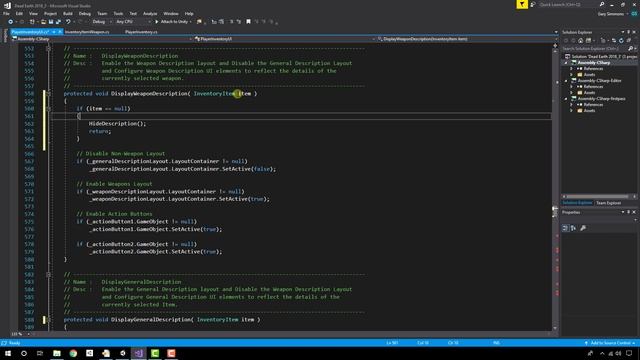
Task: Click the Undo arrow icon
Action: coord(68,22)
